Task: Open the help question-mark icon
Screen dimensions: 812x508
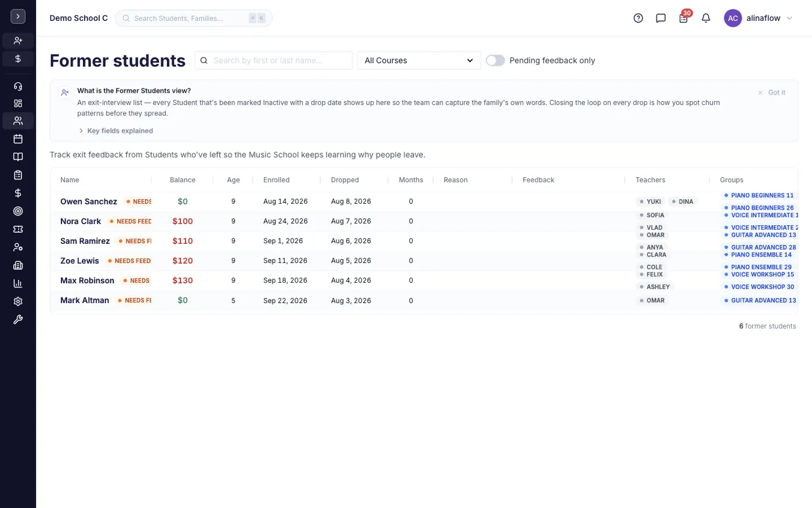Action: (638, 18)
